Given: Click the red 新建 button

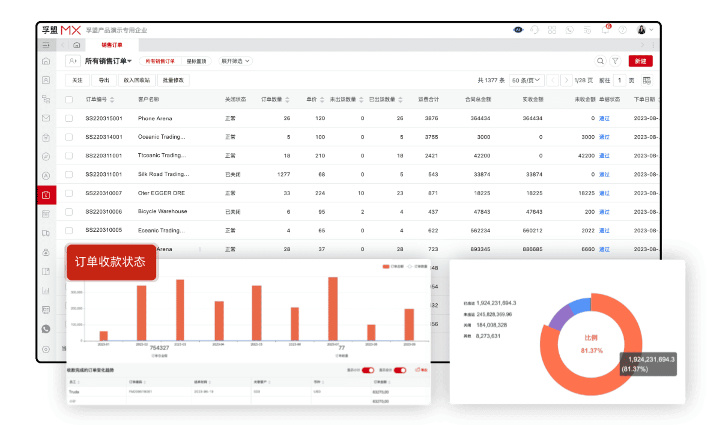Looking at the screenshot, I should pyautogui.click(x=640, y=61).
